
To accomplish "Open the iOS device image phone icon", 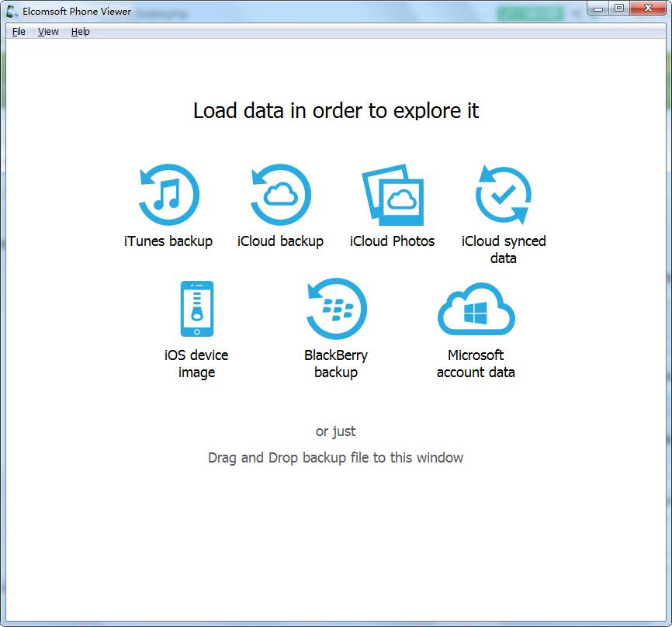I will coord(197,309).
